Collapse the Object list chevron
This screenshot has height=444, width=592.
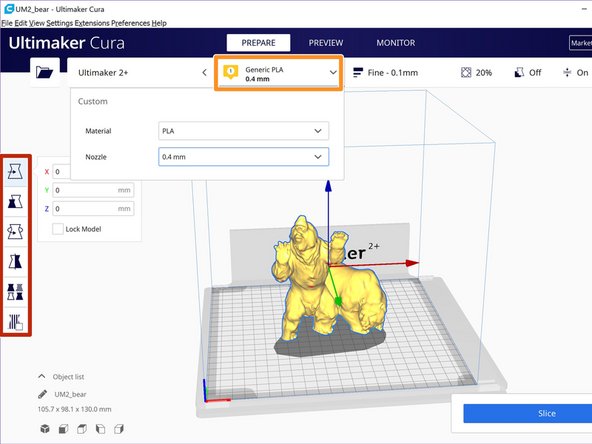42,376
